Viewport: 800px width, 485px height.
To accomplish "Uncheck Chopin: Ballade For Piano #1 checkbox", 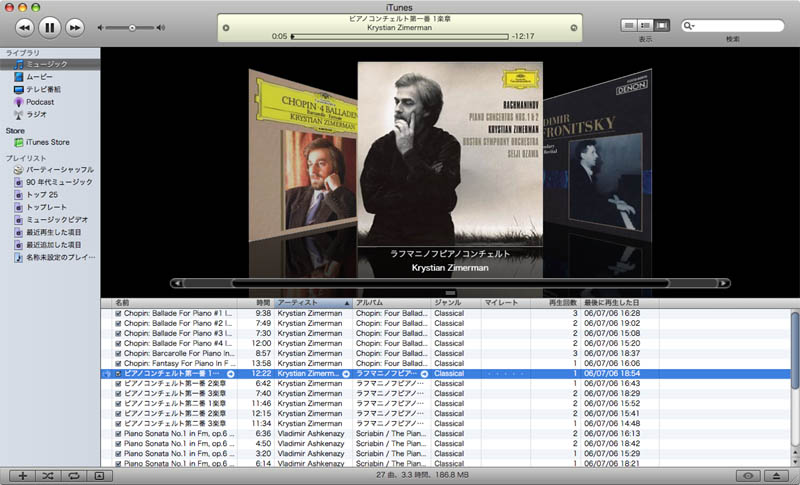I will pyautogui.click(x=119, y=313).
